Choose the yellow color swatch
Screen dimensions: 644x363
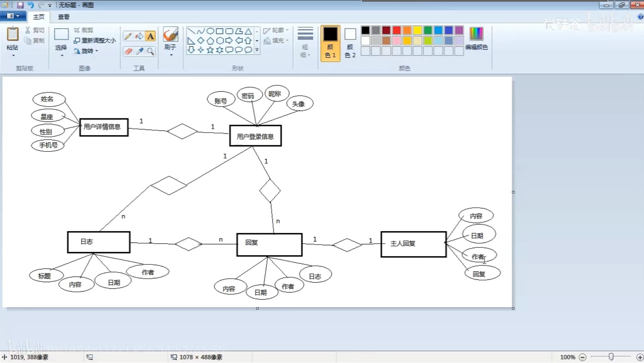[417, 30]
